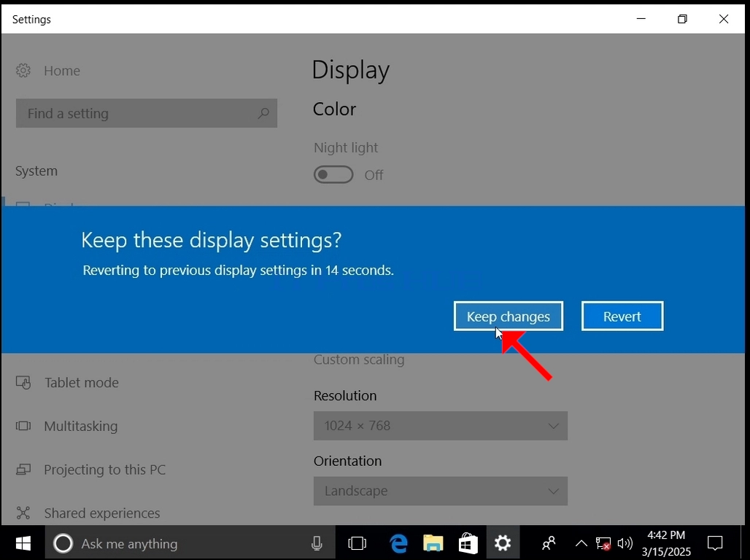Open Projecting to this PC settings
Viewport: 750px width, 560px height.
(105, 470)
